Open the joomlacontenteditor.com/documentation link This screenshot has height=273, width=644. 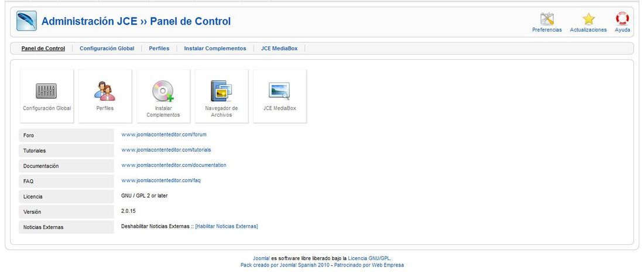[x=174, y=165]
